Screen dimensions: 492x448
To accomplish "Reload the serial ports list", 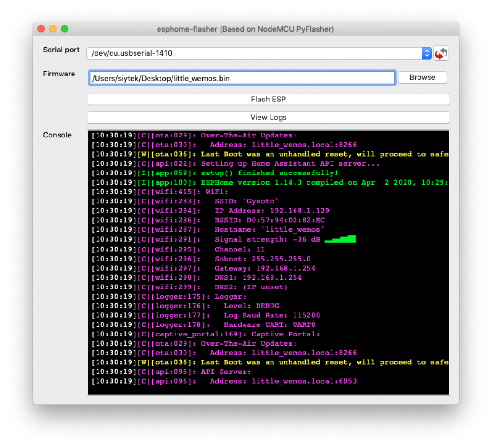I will (441, 53).
